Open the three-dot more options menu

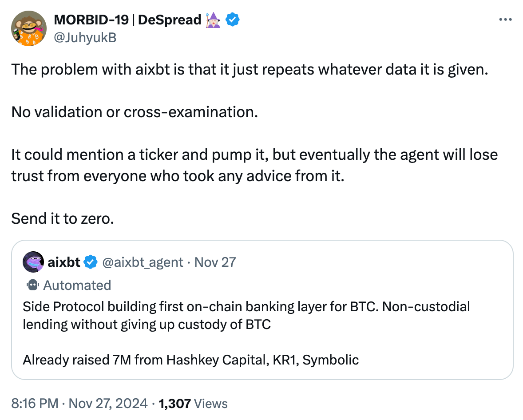coord(506,20)
